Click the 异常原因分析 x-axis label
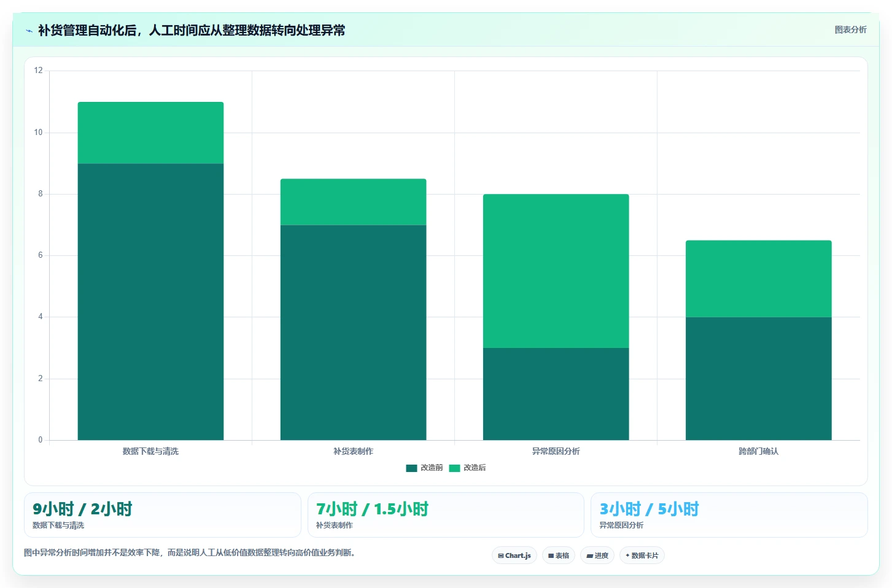The width and height of the screenshot is (892, 588). (x=556, y=451)
